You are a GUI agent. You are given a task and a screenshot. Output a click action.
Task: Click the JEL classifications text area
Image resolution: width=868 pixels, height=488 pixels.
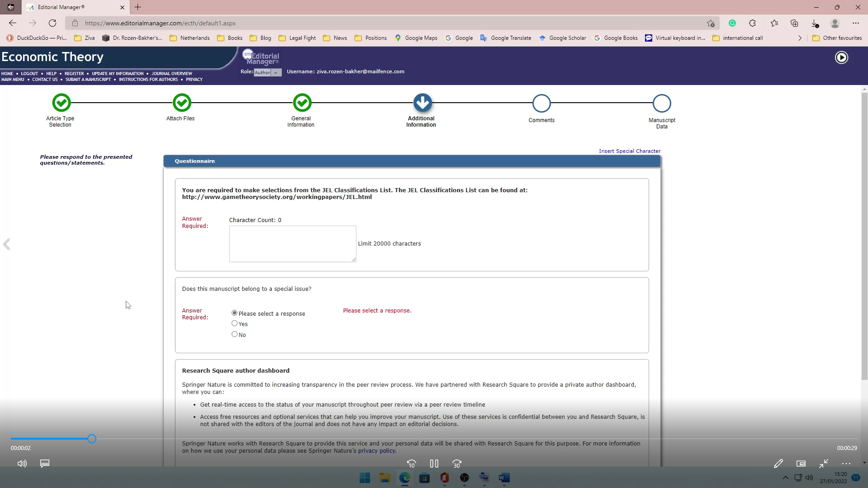pyautogui.click(x=293, y=244)
